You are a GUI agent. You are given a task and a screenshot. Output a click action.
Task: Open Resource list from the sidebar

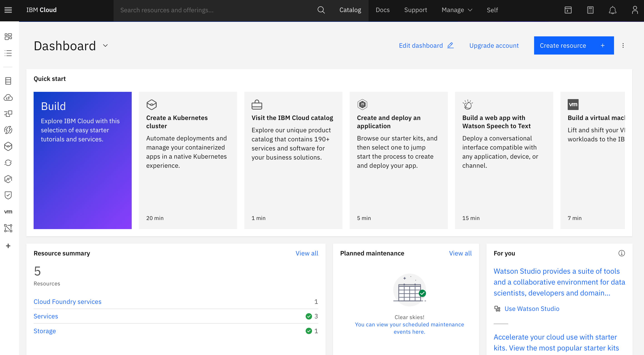pyautogui.click(x=8, y=53)
